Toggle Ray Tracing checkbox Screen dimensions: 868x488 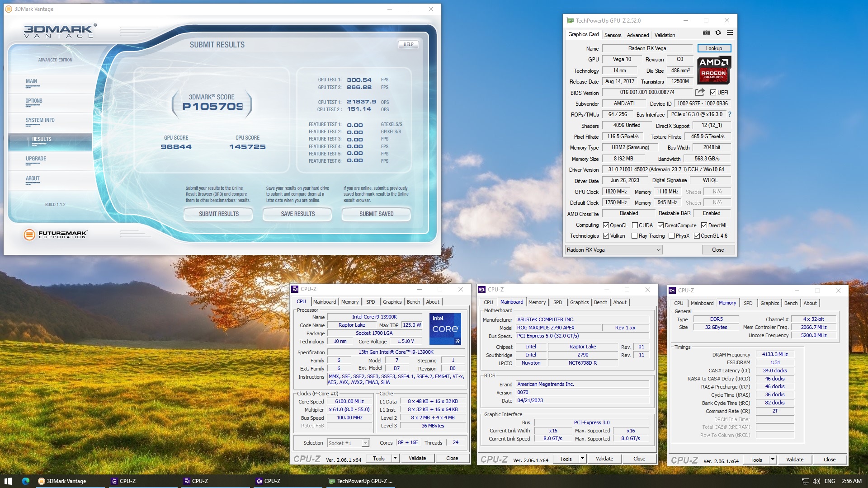point(634,235)
